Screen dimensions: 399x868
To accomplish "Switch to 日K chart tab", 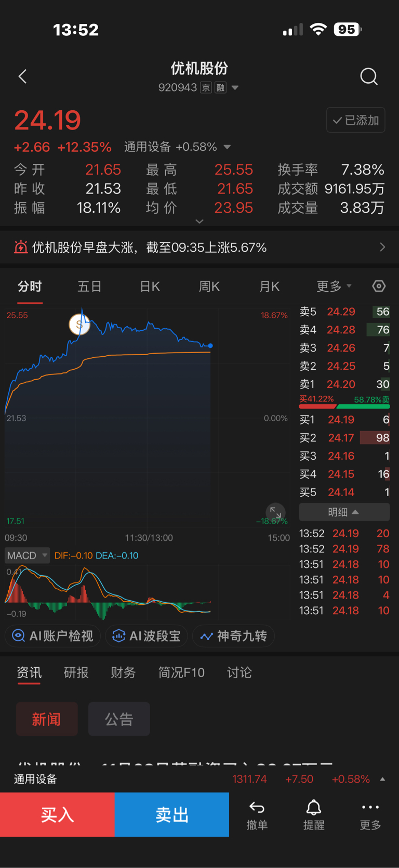I will 150,287.
